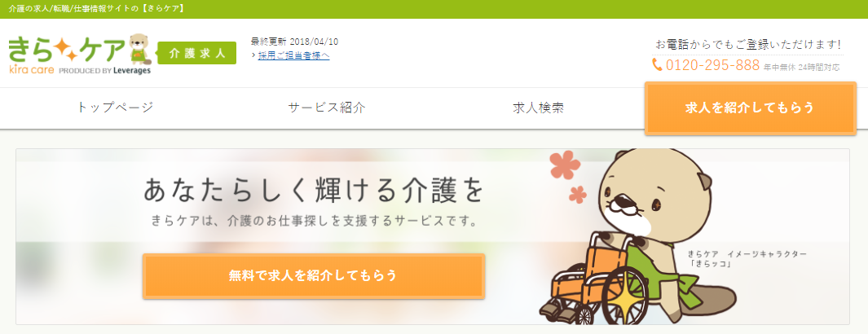Click the green top bar site description
This screenshot has width=868, height=334.
[97, 9]
